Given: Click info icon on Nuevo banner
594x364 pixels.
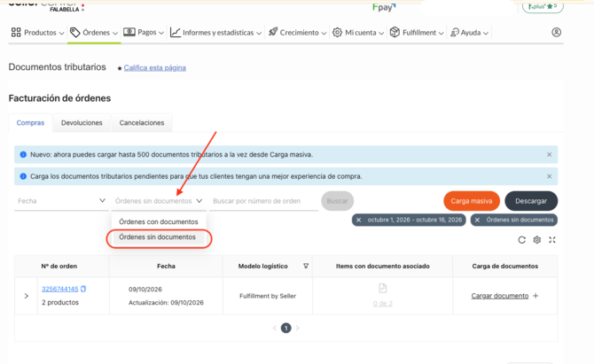Looking at the screenshot, I should (x=23, y=155).
